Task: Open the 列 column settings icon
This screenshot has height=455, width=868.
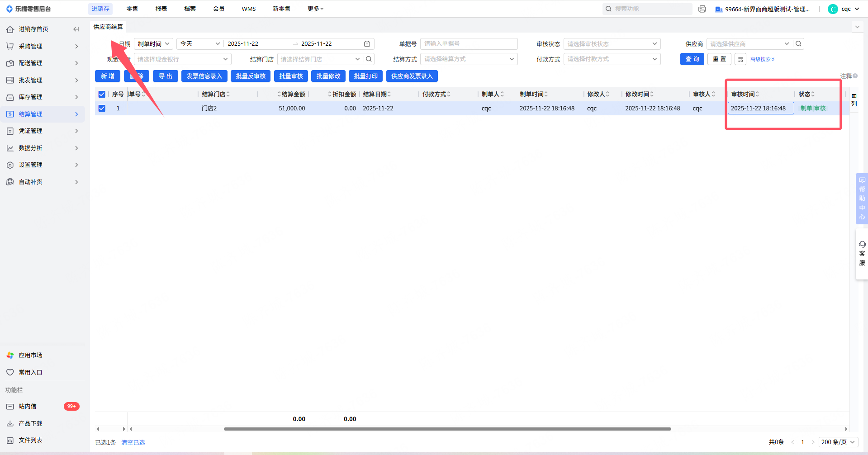Action: (x=854, y=100)
